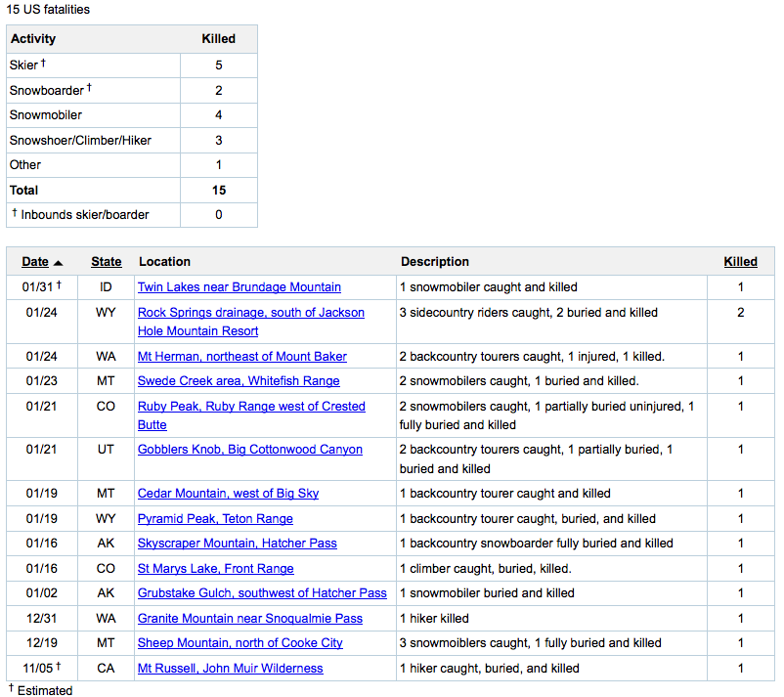
Task: Open the Mt Russell, John Muir Wilderness link
Action: (x=231, y=669)
